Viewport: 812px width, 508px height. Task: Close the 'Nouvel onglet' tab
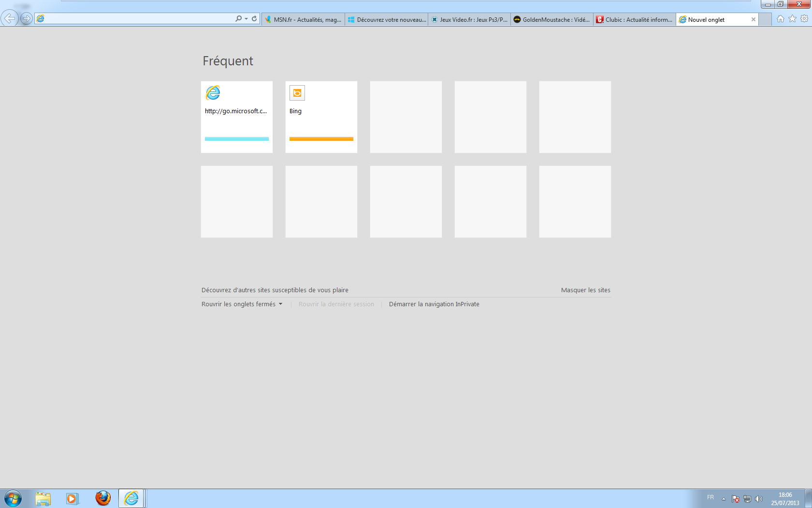753,20
